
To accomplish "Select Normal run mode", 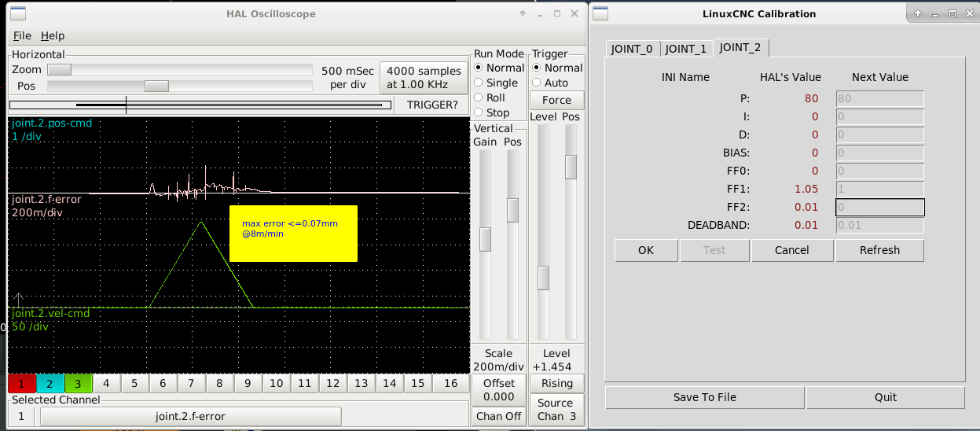I will 498,68.
